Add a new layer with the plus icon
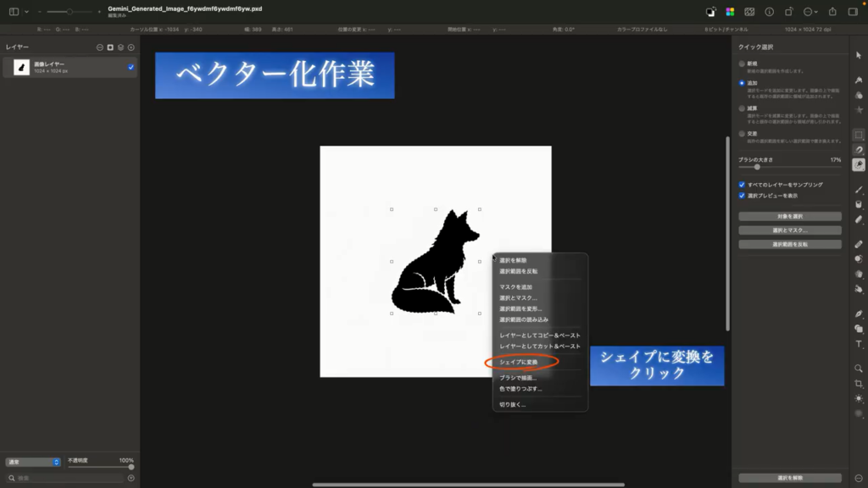The height and width of the screenshot is (488, 868). click(131, 47)
